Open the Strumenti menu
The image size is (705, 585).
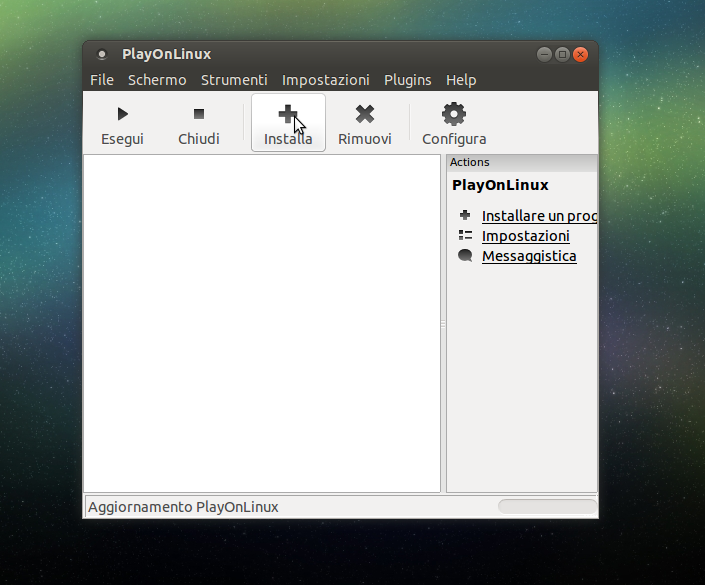(x=234, y=80)
